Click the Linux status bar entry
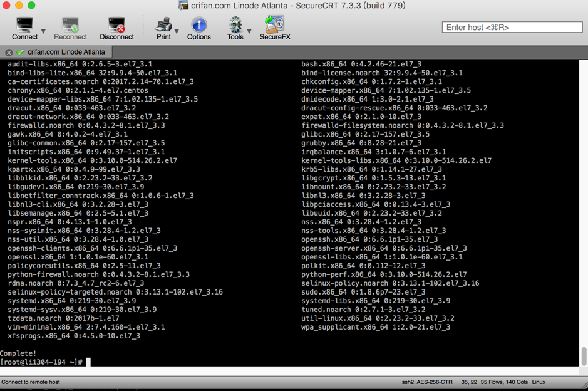Image resolution: width=588 pixels, height=391 pixels. point(539,382)
